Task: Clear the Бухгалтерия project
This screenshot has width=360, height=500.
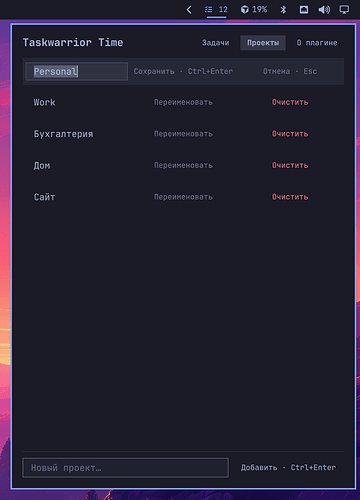Action: point(290,134)
